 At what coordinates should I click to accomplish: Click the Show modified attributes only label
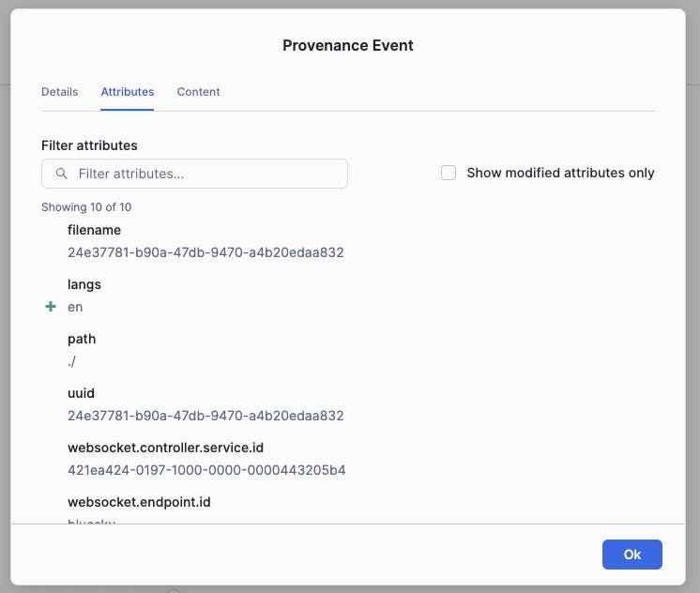pos(560,173)
